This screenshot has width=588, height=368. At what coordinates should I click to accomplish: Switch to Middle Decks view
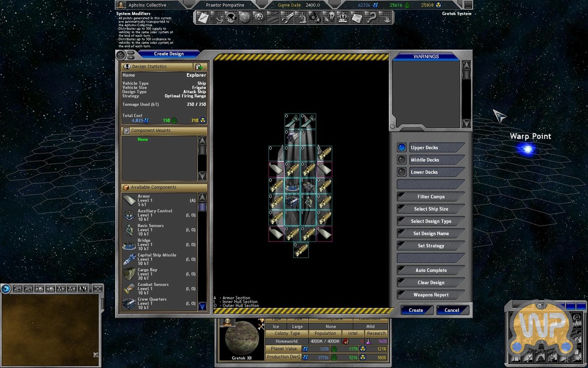coord(402,160)
